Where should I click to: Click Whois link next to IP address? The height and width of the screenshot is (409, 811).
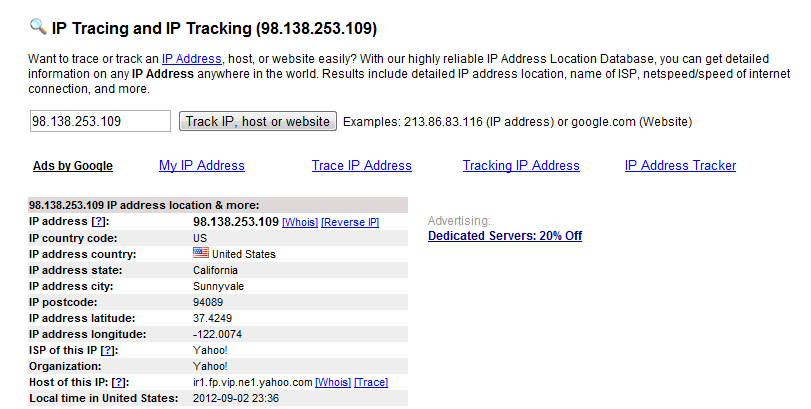point(300,222)
